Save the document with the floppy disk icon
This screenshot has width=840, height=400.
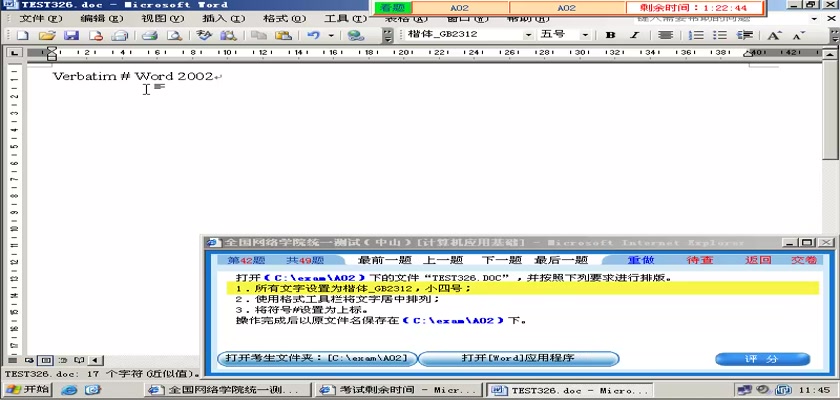tap(71, 35)
